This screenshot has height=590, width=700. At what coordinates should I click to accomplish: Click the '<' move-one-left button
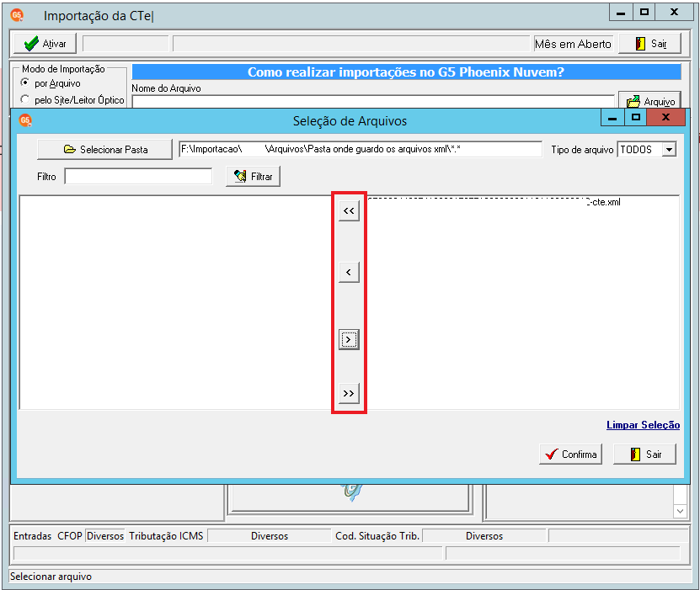tap(349, 272)
